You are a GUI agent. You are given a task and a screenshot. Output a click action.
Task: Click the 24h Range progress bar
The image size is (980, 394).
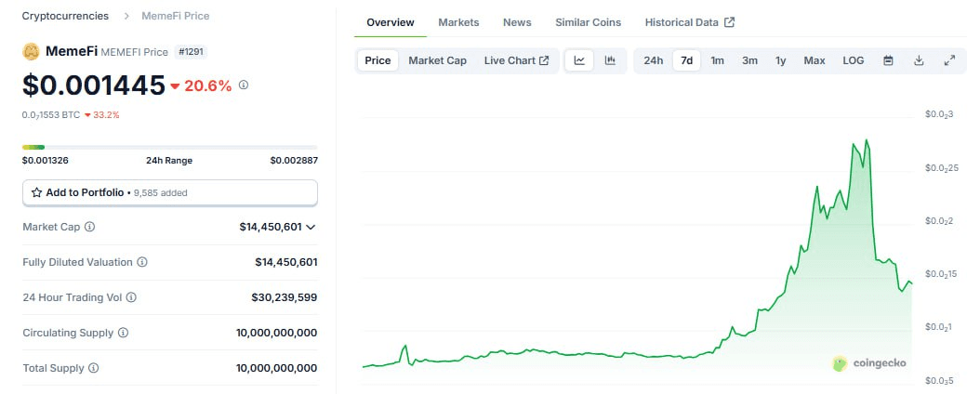click(169, 147)
